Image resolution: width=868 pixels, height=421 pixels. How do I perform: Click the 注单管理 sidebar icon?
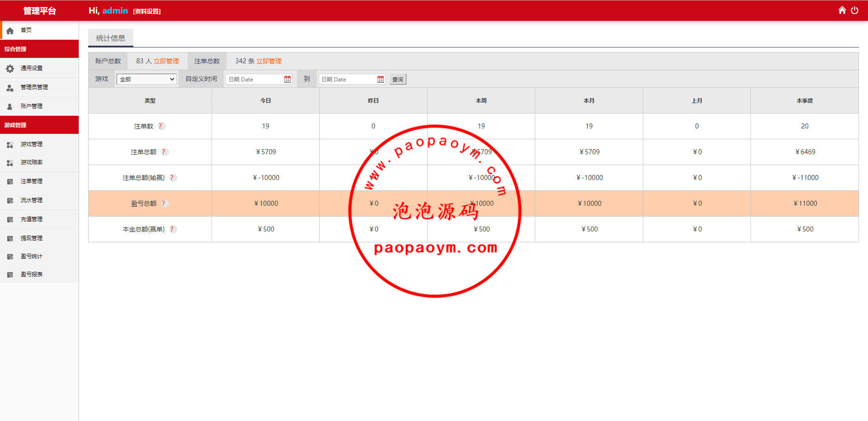(10, 182)
